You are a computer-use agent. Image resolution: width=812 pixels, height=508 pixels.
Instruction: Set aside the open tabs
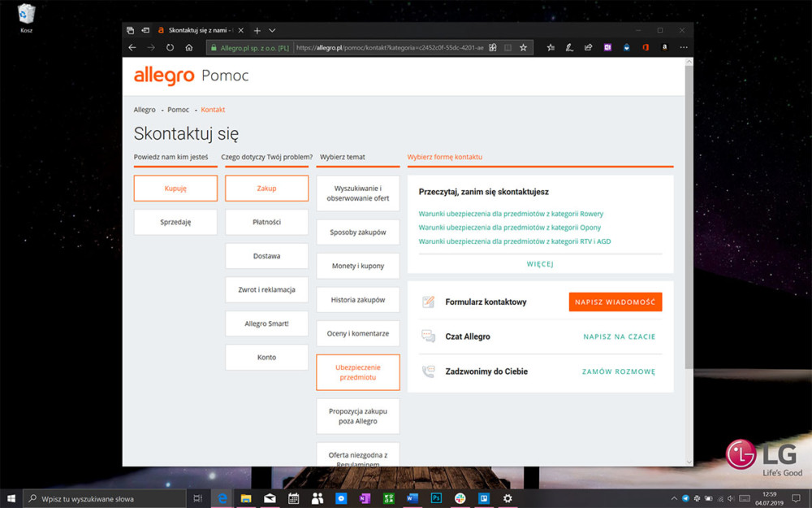pyautogui.click(x=145, y=31)
